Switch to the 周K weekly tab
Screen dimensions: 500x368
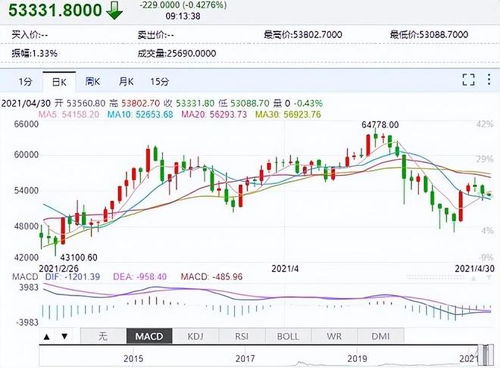point(92,81)
